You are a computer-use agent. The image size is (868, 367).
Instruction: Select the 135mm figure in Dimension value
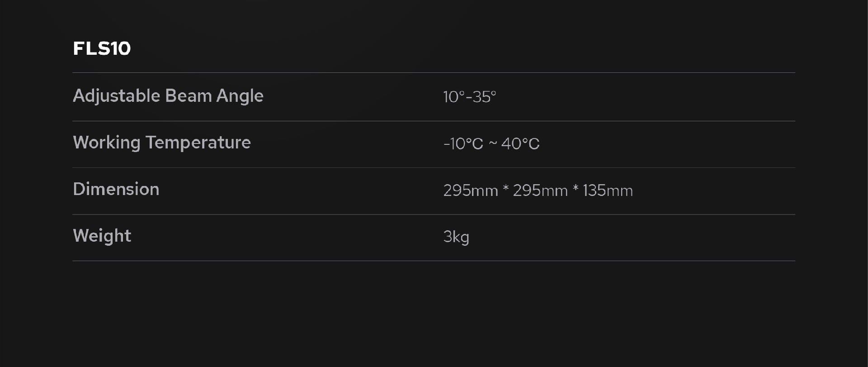(608, 191)
